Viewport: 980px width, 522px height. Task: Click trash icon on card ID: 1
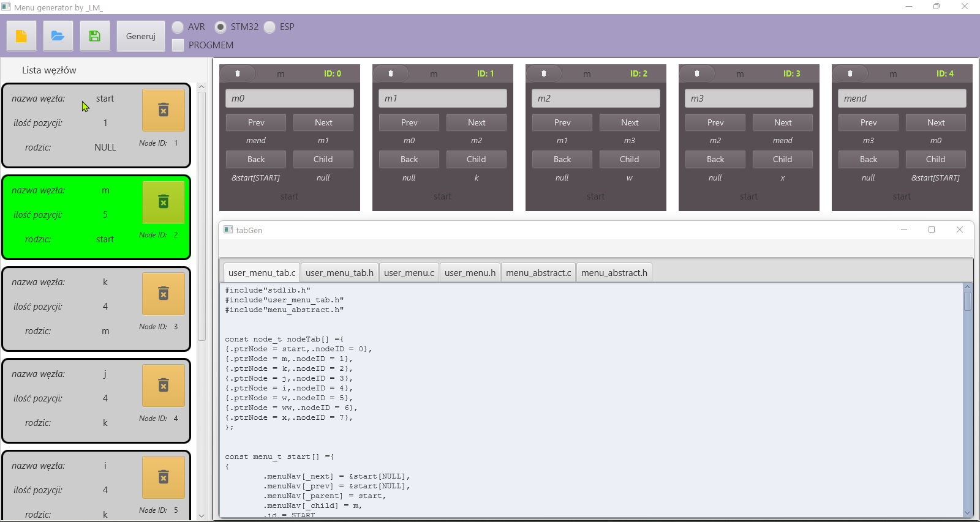coord(391,73)
